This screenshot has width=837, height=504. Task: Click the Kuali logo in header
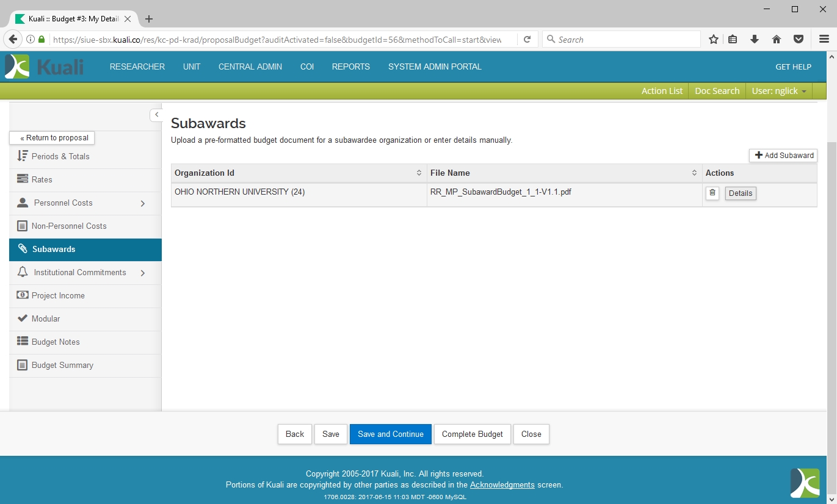(45, 67)
